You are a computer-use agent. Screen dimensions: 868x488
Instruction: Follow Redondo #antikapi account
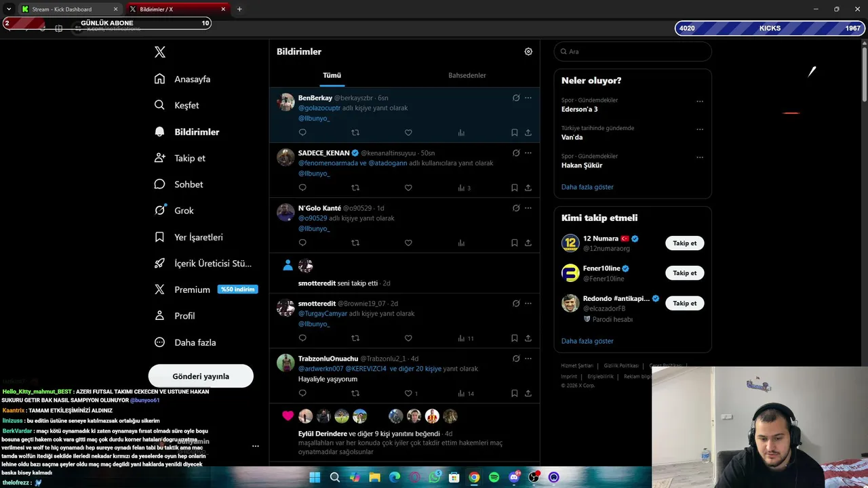(684, 303)
